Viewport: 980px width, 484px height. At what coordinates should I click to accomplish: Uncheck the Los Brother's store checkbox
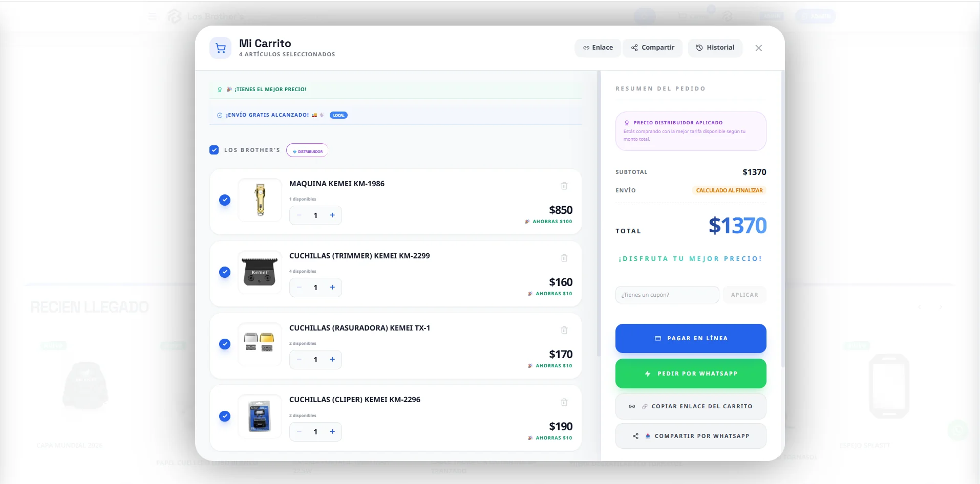pos(214,150)
